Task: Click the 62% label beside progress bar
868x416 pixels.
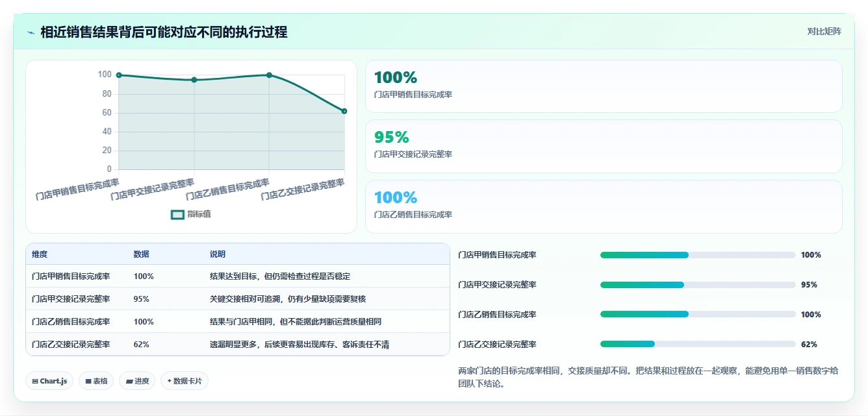Action: click(809, 345)
